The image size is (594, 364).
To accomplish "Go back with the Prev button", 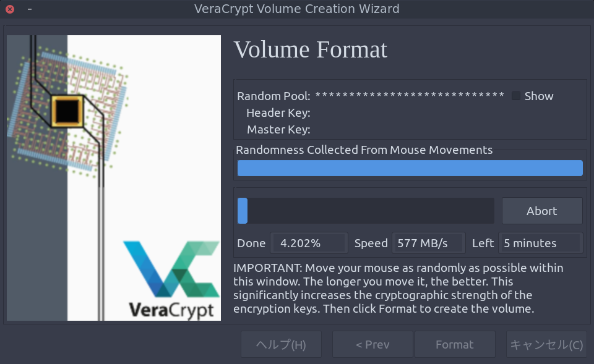I will tap(372, 344).
